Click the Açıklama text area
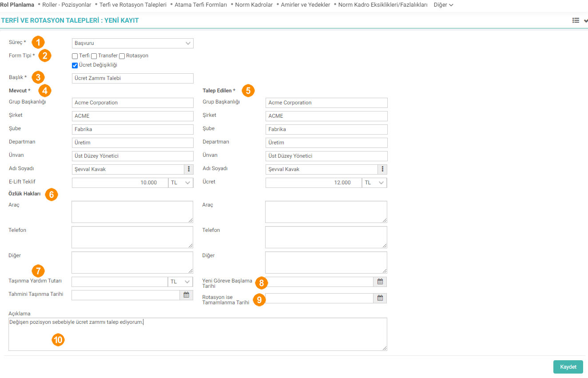The image size is (588, 378). tap(198, 334)
